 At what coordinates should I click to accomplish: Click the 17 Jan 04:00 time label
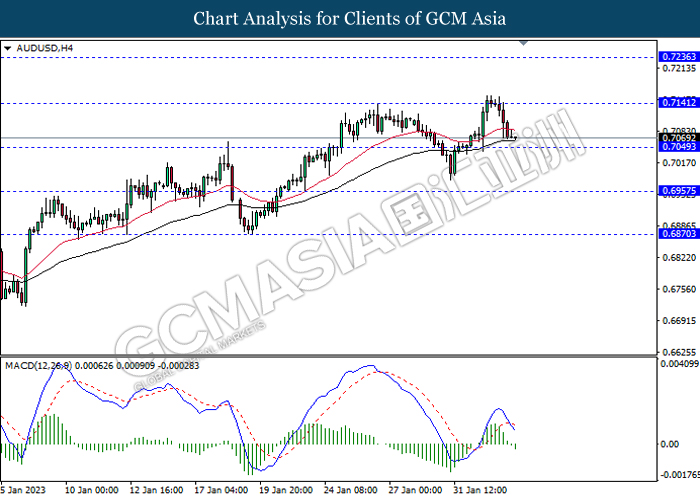tap(221, 490)
